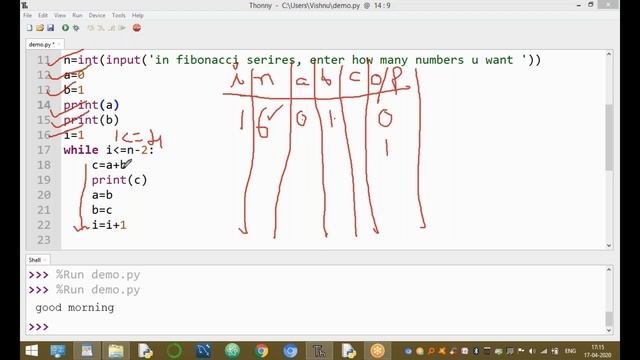640x360 pixels.
Task: Click the shell scrollbar down arrow
Action: click(x=609, y=331)
